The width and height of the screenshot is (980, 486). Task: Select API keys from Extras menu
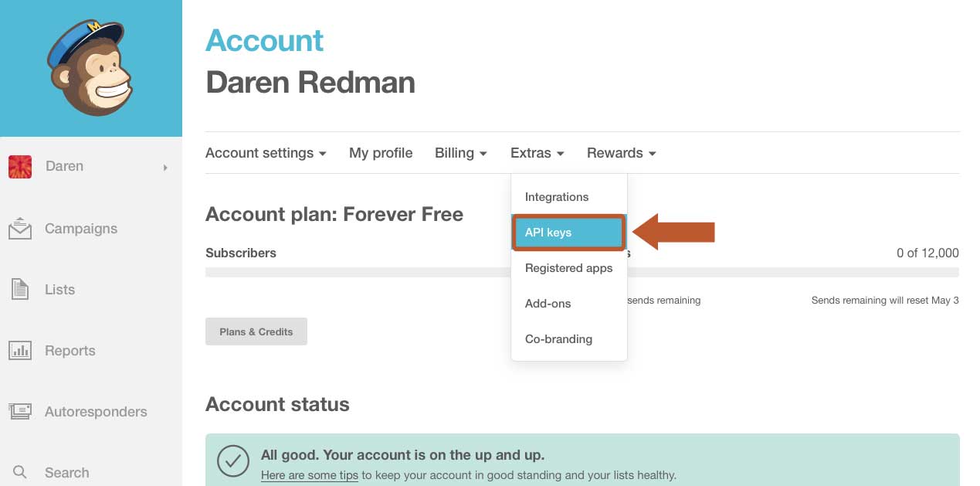[568, 233]
